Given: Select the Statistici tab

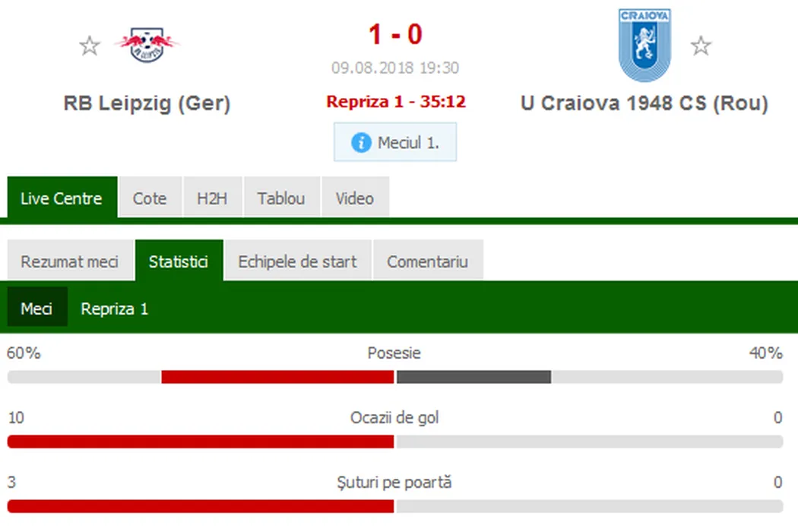Looking at the screenshot, I should 179,261.
